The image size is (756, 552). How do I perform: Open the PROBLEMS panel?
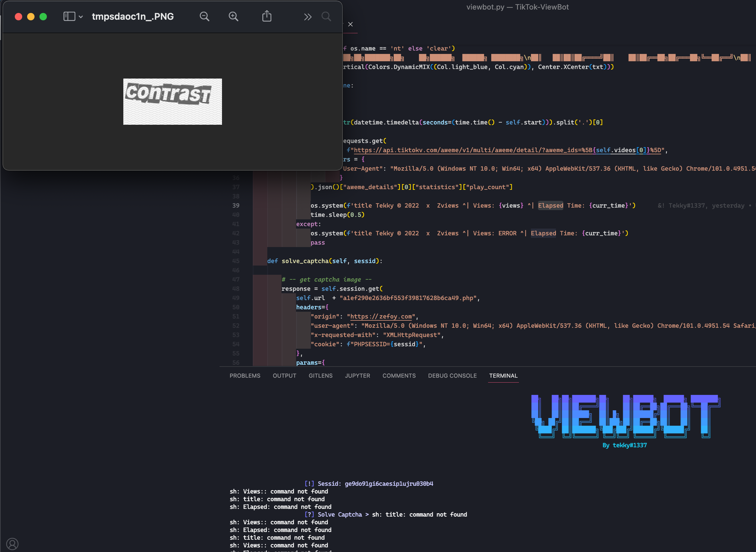click(245, 375)
